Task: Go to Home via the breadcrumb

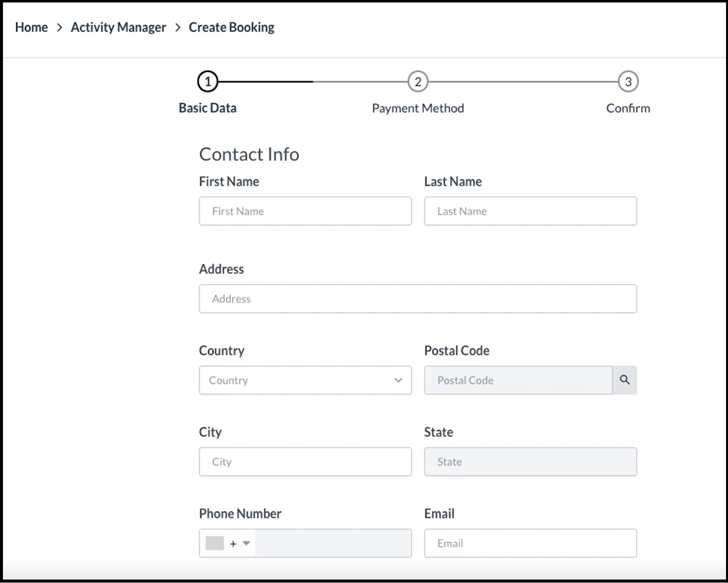Action: click(31, 28)
